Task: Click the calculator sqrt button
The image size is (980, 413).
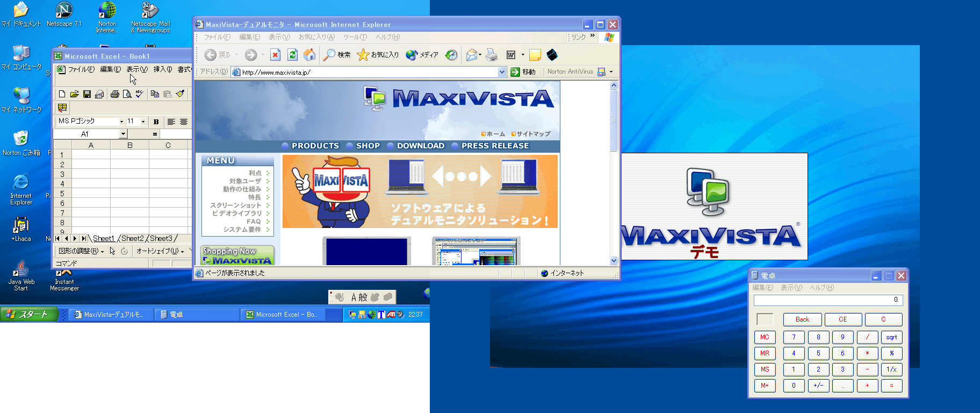Action: pos(892,337)
